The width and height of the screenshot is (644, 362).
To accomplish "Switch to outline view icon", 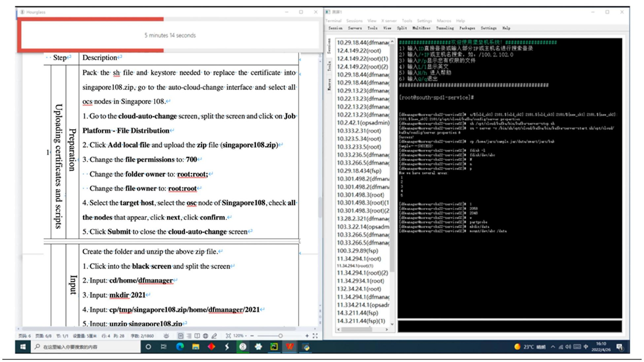I will point(189,336).
